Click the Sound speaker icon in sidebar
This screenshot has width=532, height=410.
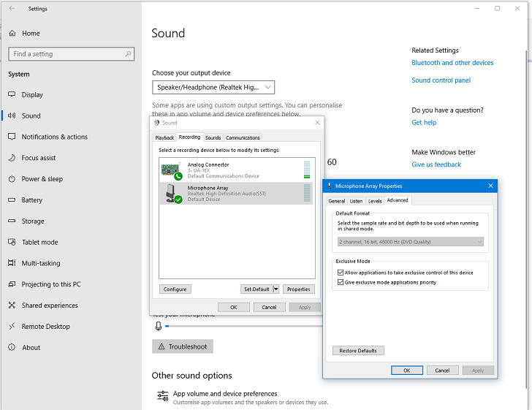(x=12, y=115)
